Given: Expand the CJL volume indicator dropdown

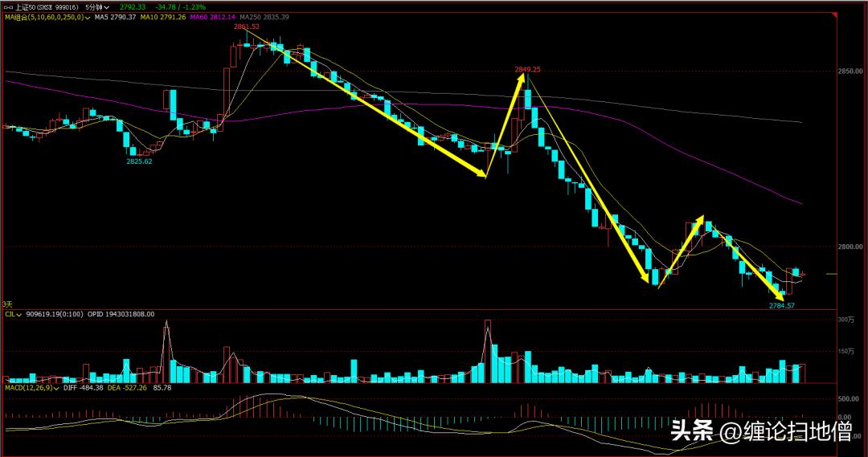Looking at the screenshot, I should click(x=19, y=315).
